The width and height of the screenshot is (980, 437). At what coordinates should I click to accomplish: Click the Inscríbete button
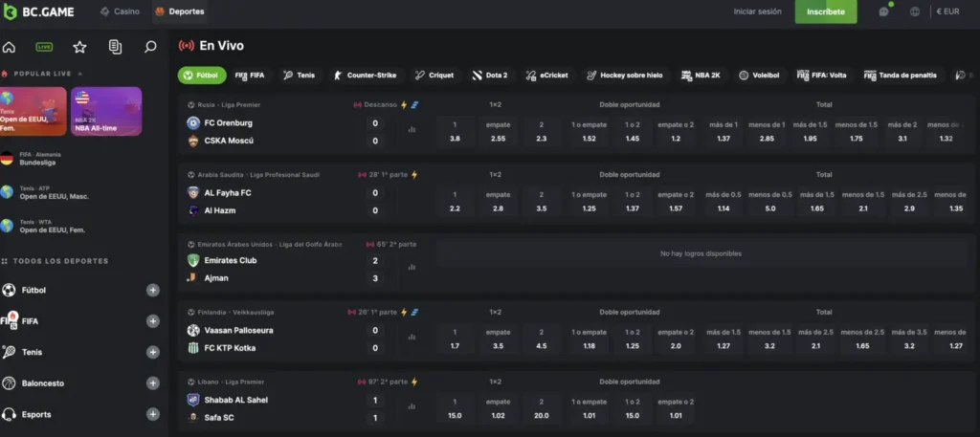(826, 11)
